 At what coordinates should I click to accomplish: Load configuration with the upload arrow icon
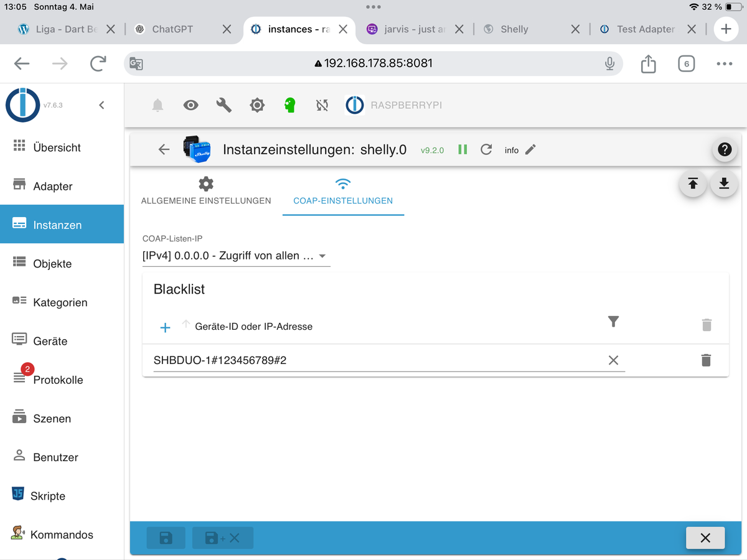(x=693, y=184)
